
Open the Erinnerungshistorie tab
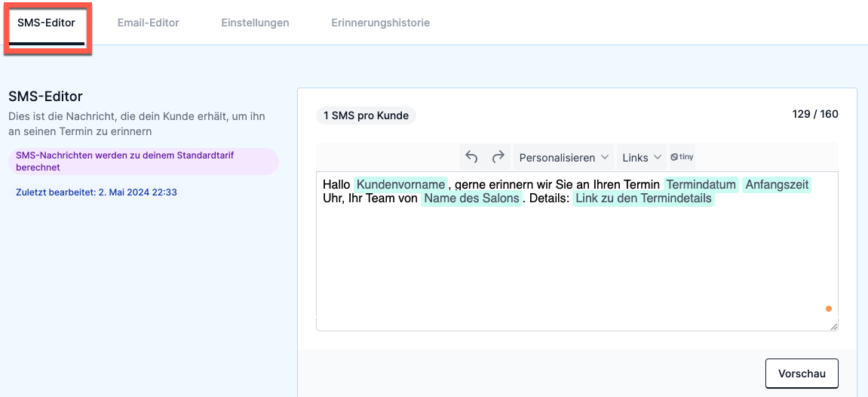(x=381, y=23)
